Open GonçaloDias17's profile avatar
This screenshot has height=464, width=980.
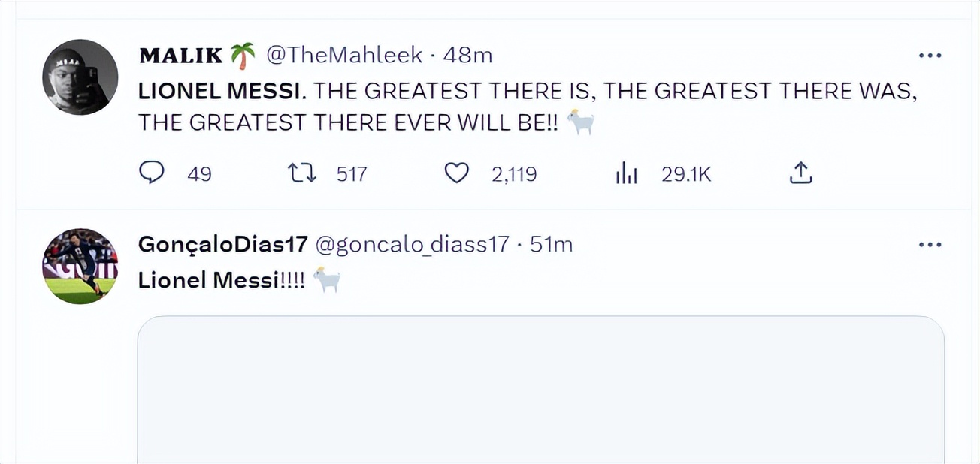(x=80, y=267)
